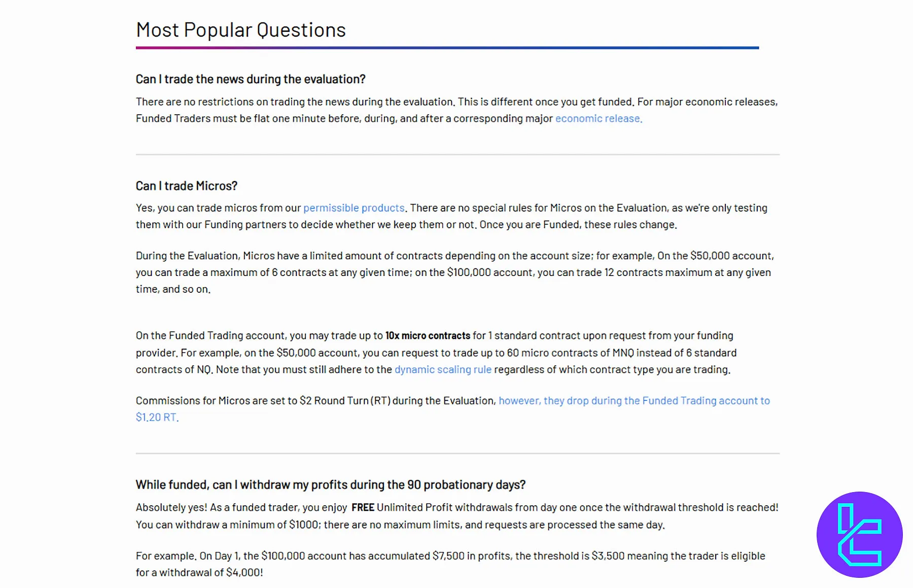Click the "Commissions for Micros are set" text

[314, 401]
